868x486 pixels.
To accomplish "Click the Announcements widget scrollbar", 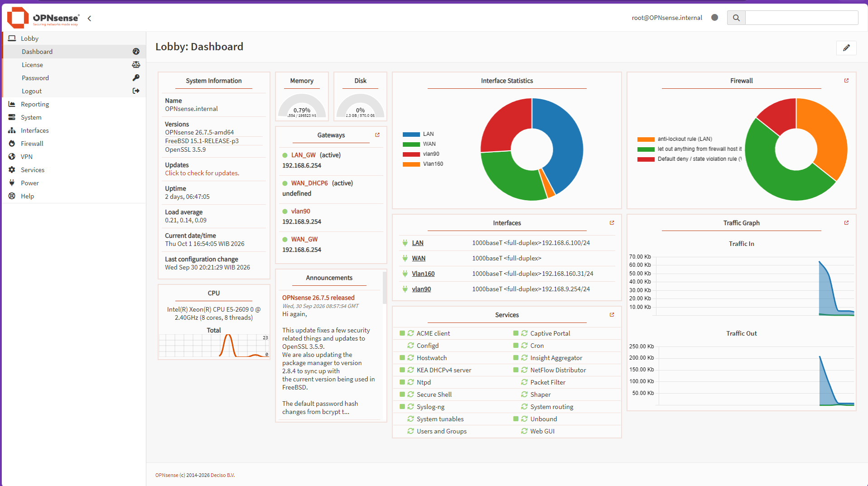I will pyautogui.click(x=385, y=288).
